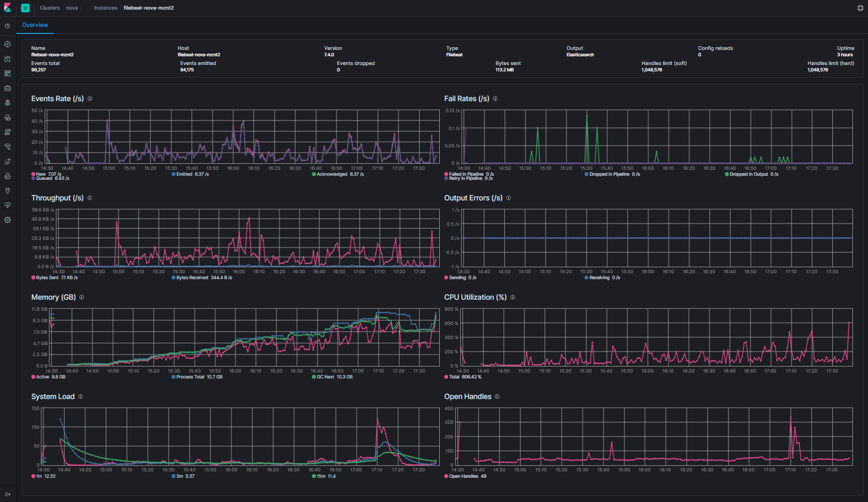Click the help icon in the top-right corner
Viewport: 868px width, 502px height.
click(860, 8)
